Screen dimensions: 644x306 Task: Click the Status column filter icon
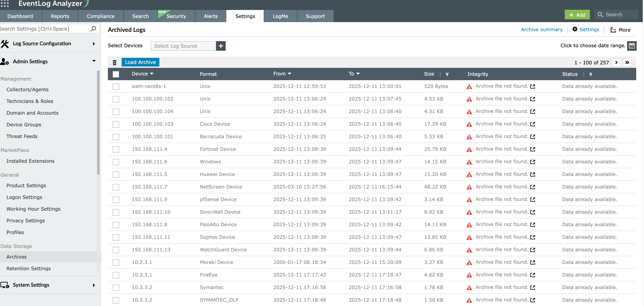pos(591,74)
